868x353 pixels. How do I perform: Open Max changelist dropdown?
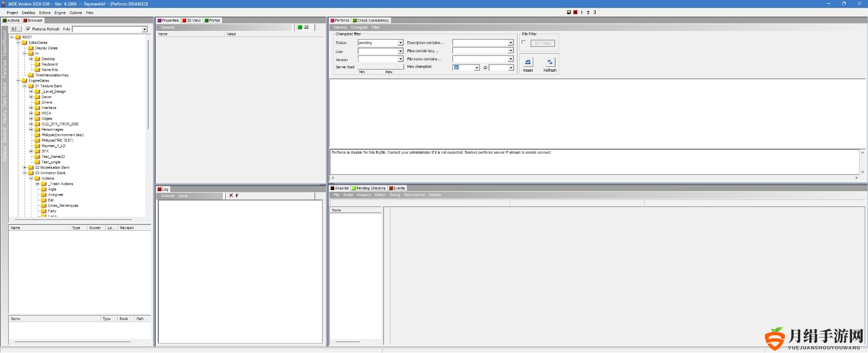click(x=477, y=67)
